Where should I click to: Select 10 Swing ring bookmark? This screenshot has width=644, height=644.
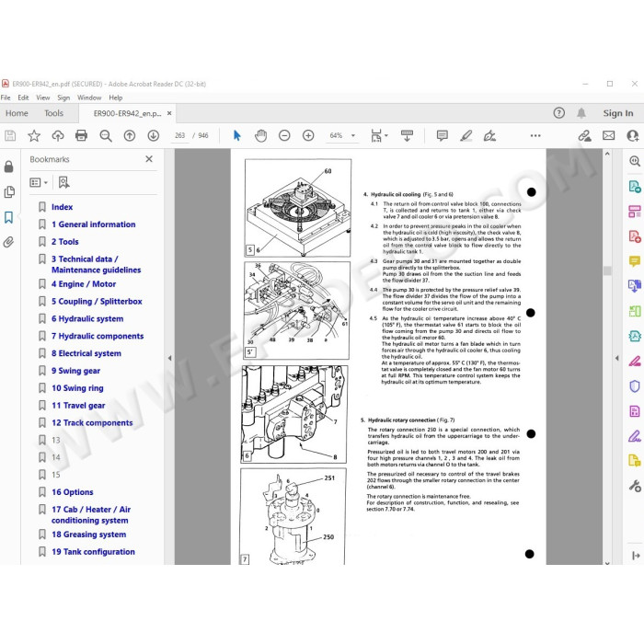pos(77,388)
